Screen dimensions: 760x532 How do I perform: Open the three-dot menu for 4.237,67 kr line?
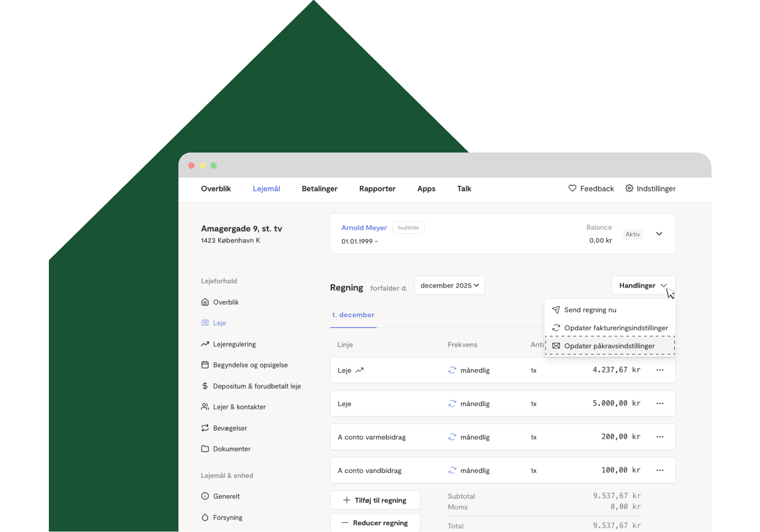[x=660, y=370]
